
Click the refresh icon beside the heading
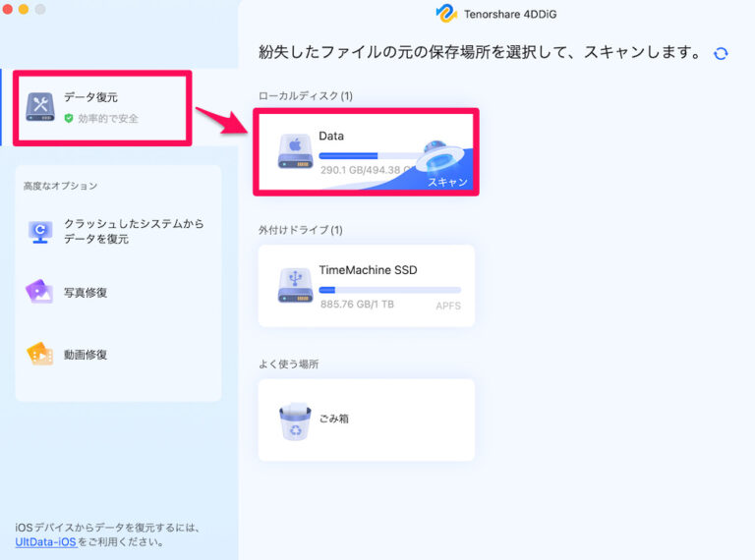click(x=721, y=53)
